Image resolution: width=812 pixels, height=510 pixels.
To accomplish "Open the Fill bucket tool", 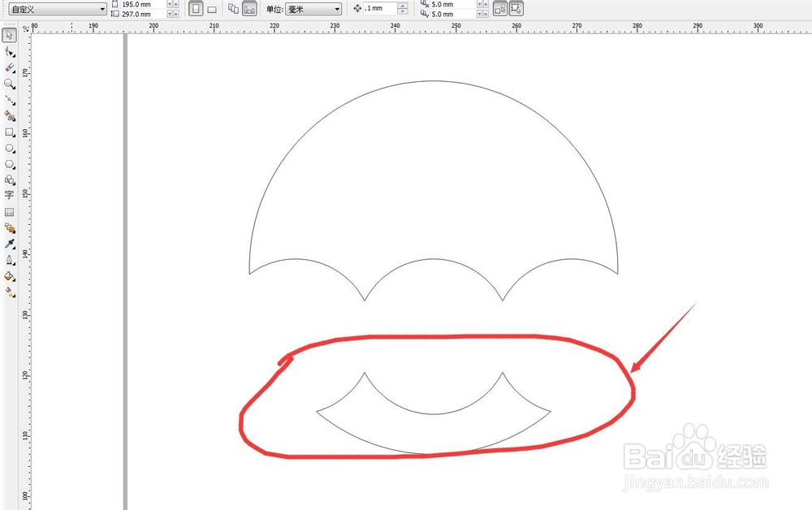I will [9, 276].
